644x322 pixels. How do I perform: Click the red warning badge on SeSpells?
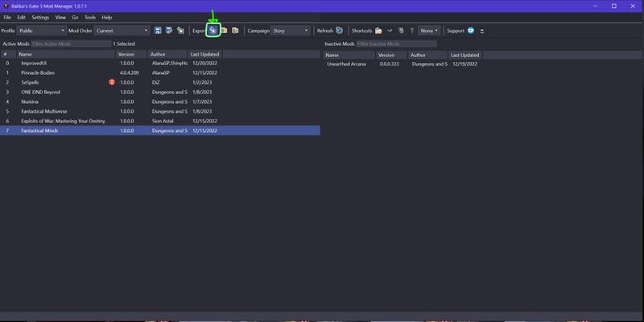click(x=112, y=82)
